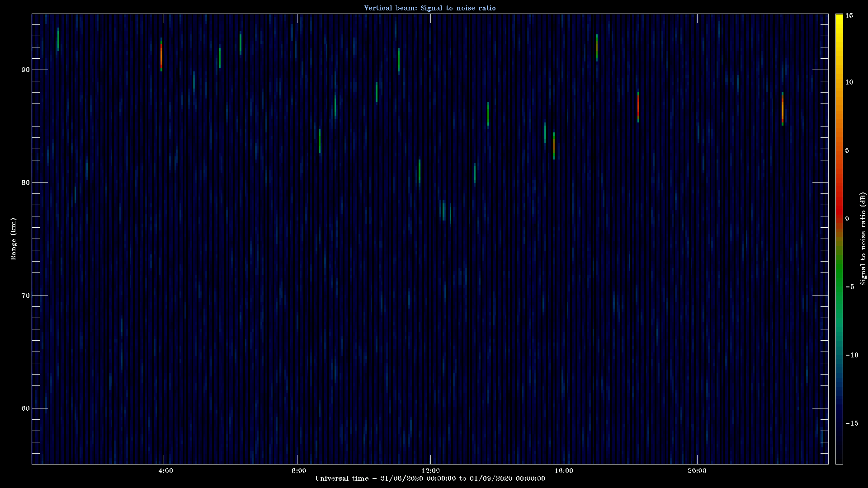Click the 90 km range tick label
Image resolution: width=868 pixels, height=488 pixels.
[25, 70]
